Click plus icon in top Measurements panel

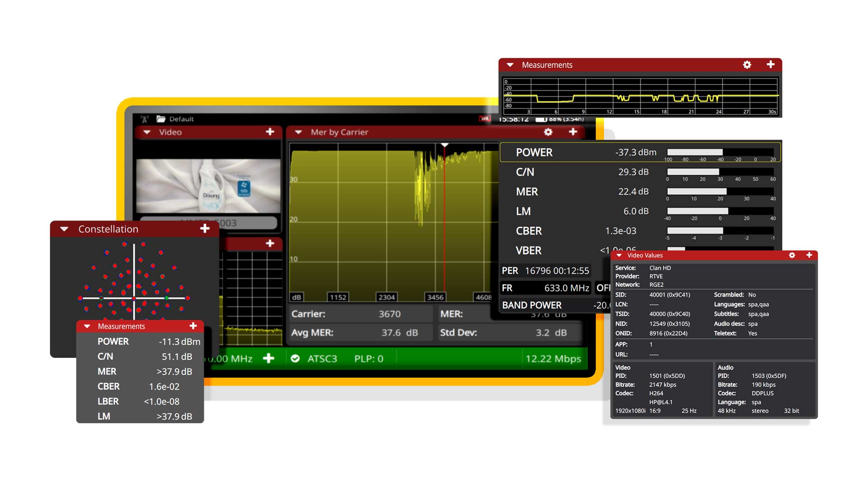click(x=771, y=65)
